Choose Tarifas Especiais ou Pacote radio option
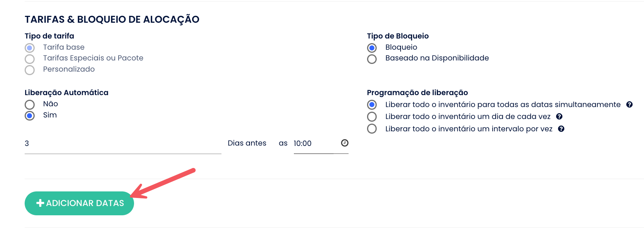Screen dimensions: 644x228 tap(30, 59)
